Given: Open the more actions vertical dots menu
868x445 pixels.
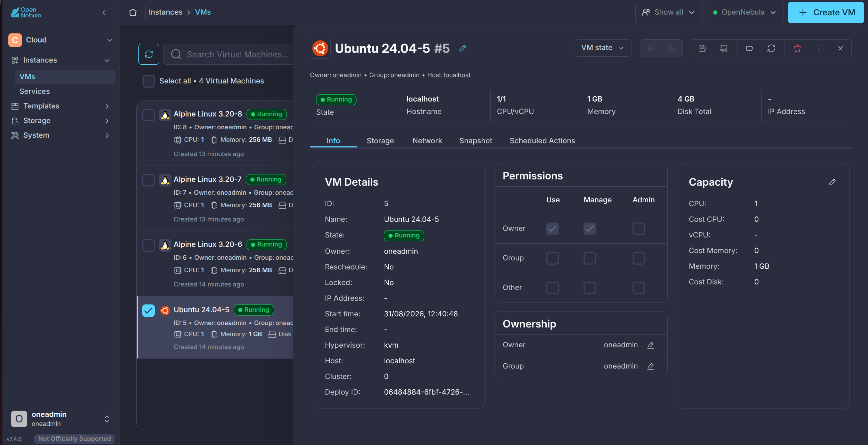Looking at the screenshot, I should tap(819, 48).
